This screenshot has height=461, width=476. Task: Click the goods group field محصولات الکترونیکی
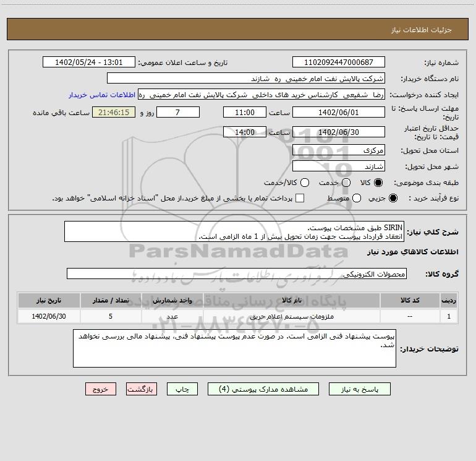pos(237,274)
